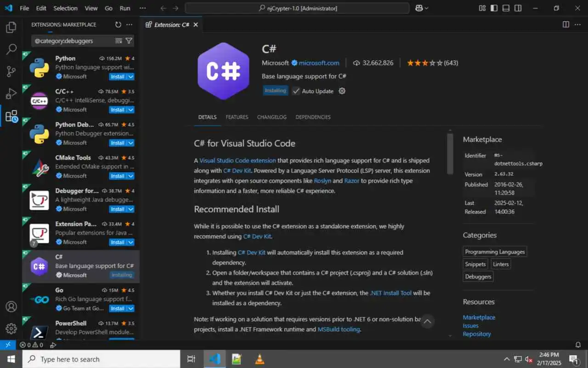Open the Manage gear in activity bar
This screenshot has height=368, width=588.
click(11, 328)
